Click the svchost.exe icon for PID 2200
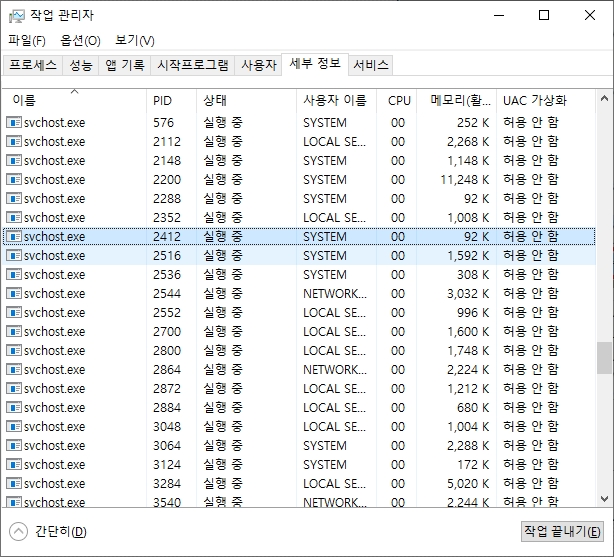614x557 pixels. [x=14, y=179]
